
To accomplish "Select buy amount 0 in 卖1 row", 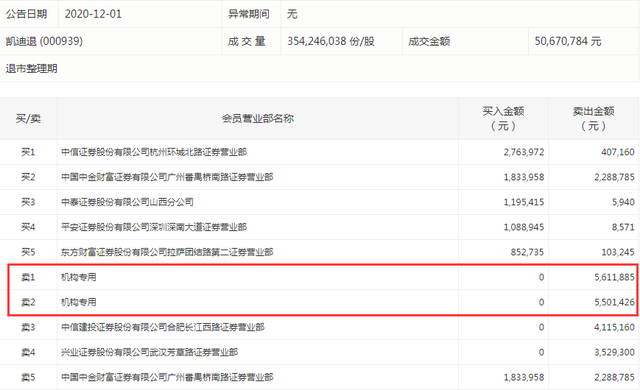I will pos(541,277).
